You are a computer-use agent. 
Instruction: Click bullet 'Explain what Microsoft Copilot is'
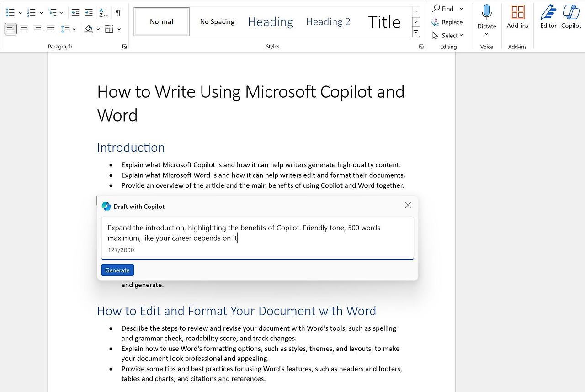tap(261, 165)
